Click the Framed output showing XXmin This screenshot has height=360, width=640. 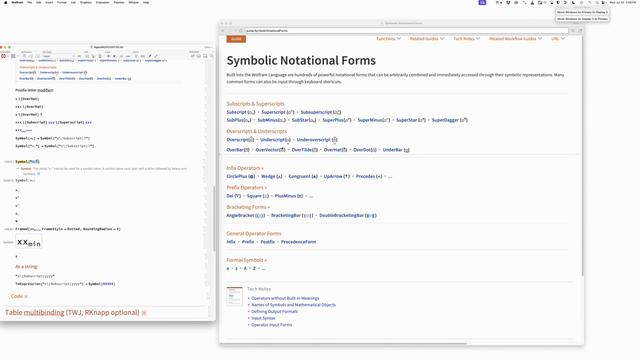(29, 242)
